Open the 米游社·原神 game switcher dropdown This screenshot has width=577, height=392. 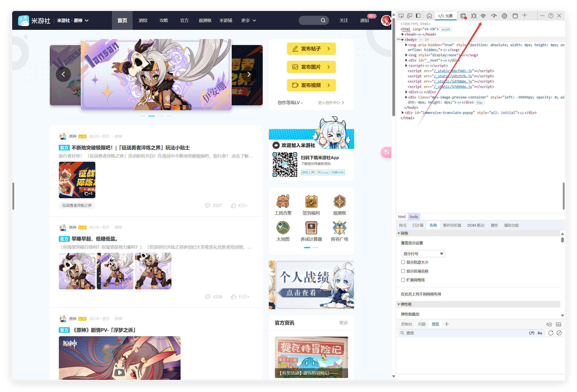point(73,20)
